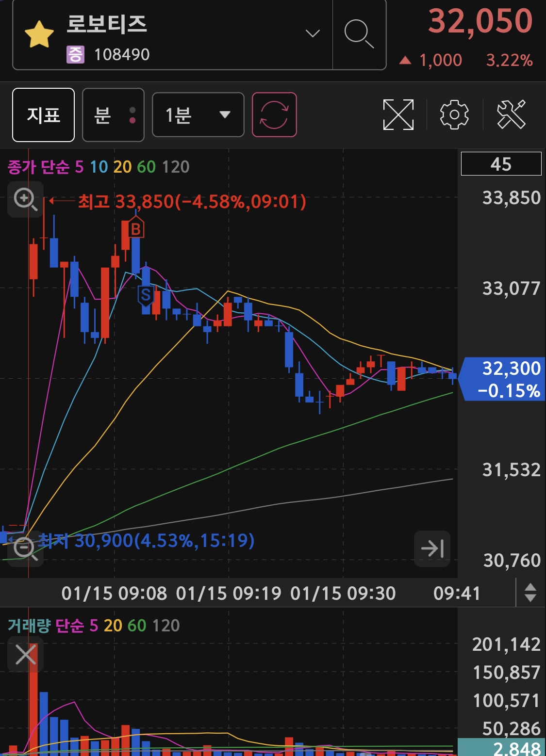Click the 증 margin badge icon
The height and width of the screenshot is (756, 546).
75,54
